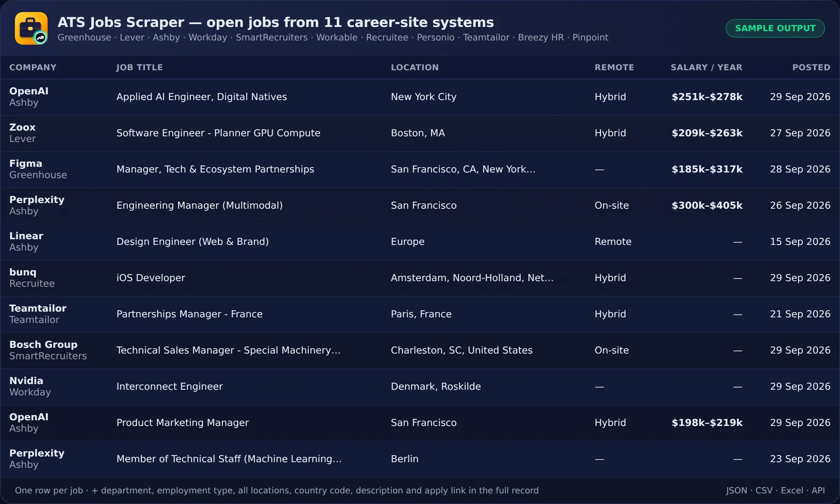Click the Boston, MA location cell
840x504 pixels.
[x=418, y=133]
